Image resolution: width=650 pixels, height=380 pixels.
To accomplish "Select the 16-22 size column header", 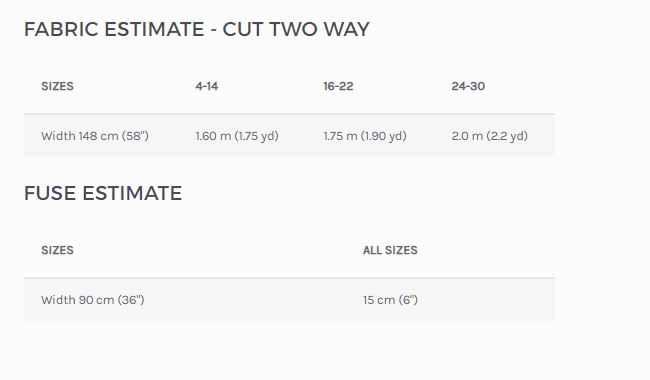I will pos(338,86).
